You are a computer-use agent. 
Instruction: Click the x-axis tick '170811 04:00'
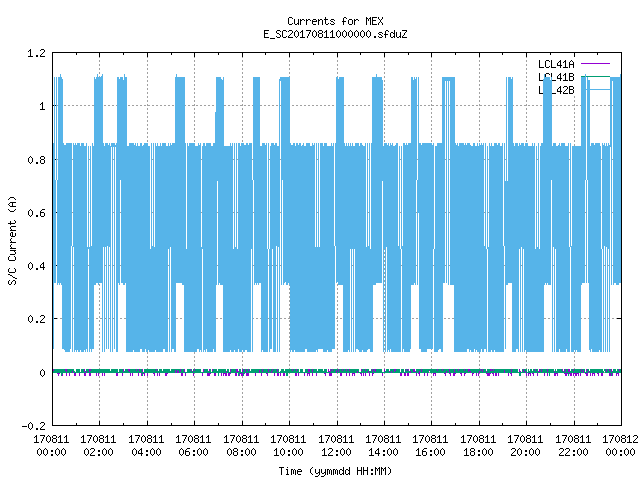coord(146,446)
